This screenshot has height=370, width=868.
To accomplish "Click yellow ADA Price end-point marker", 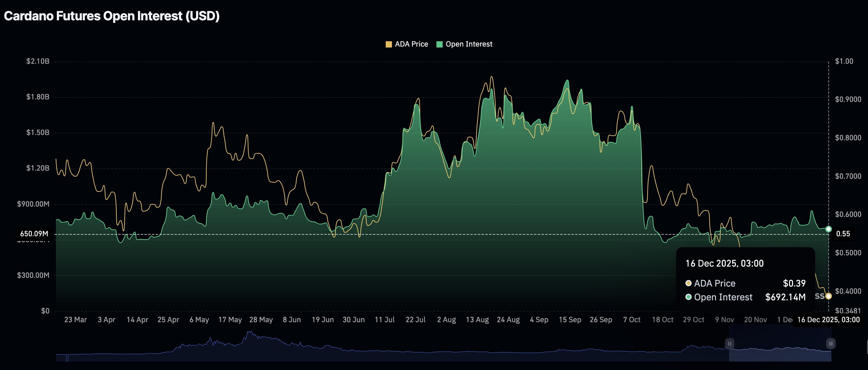I will point(828,296).
